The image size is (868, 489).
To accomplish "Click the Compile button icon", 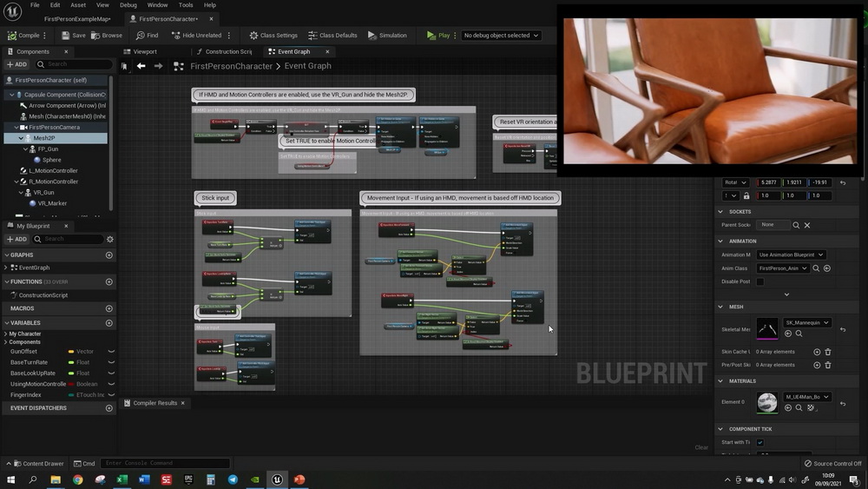I will coord(12,36).
